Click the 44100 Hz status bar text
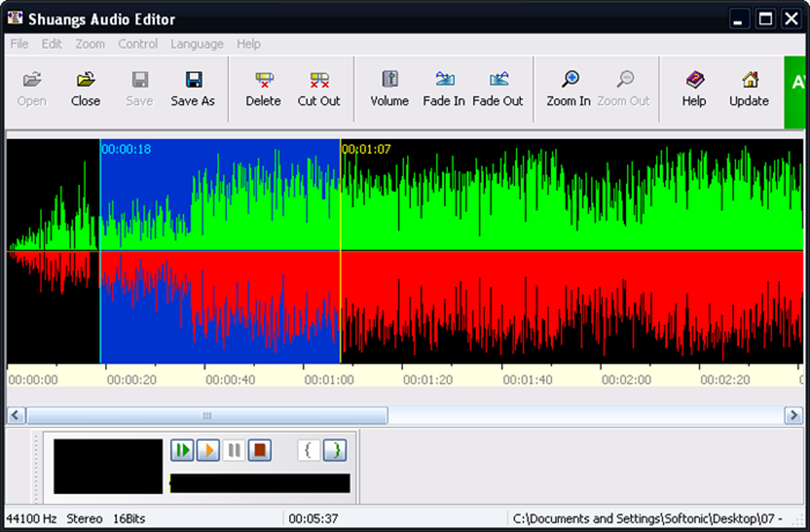The width and height of the screenshot is (810, 532). tap(32, 519)
